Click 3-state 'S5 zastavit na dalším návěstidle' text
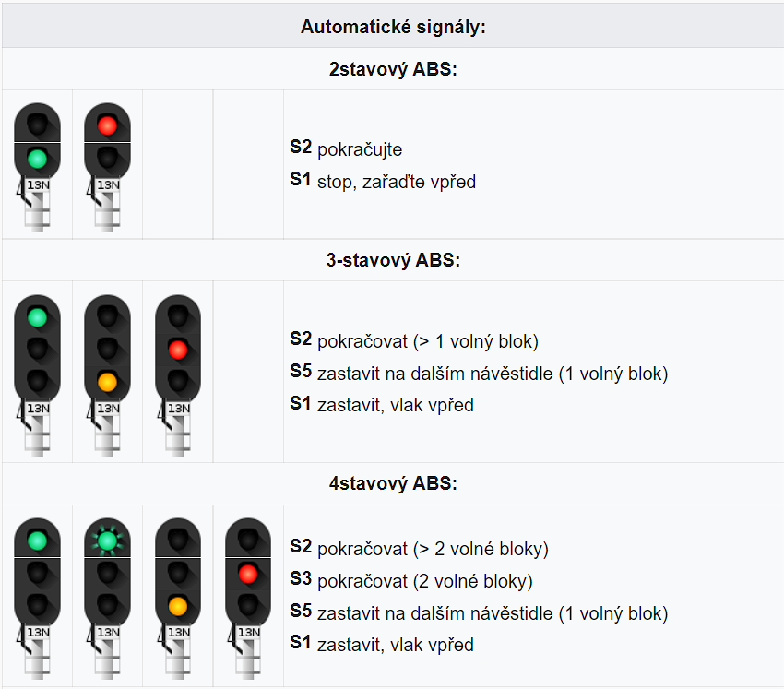This screenshot has width=784, height=689. tap(479, 373)
